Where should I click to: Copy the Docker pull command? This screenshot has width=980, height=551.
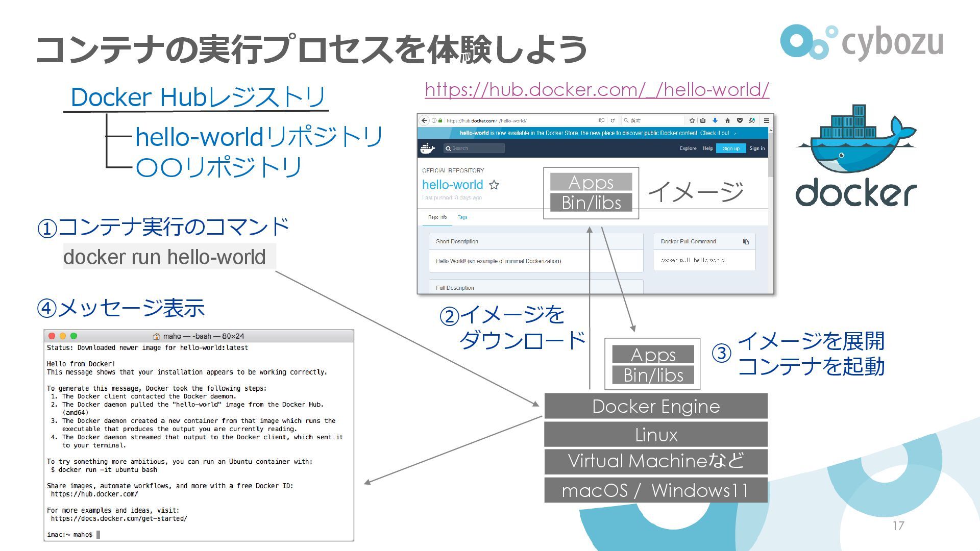coord(746,242)
